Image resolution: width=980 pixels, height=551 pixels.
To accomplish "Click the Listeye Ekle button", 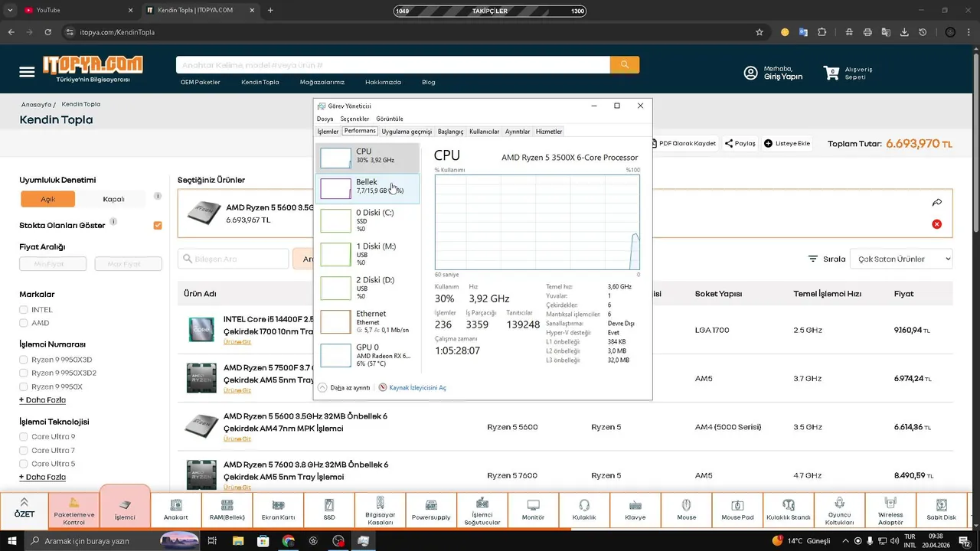I will click(x=787, y=143).
